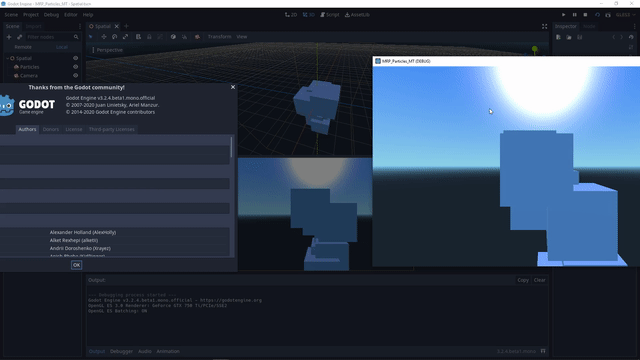640x360 pixels.
Task: Click OK in the About dialog
Action: (x=76, y=265)
